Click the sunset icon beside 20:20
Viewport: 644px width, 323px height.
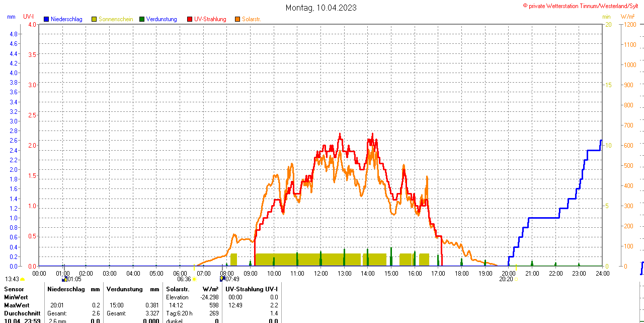[x=516, y=279]
